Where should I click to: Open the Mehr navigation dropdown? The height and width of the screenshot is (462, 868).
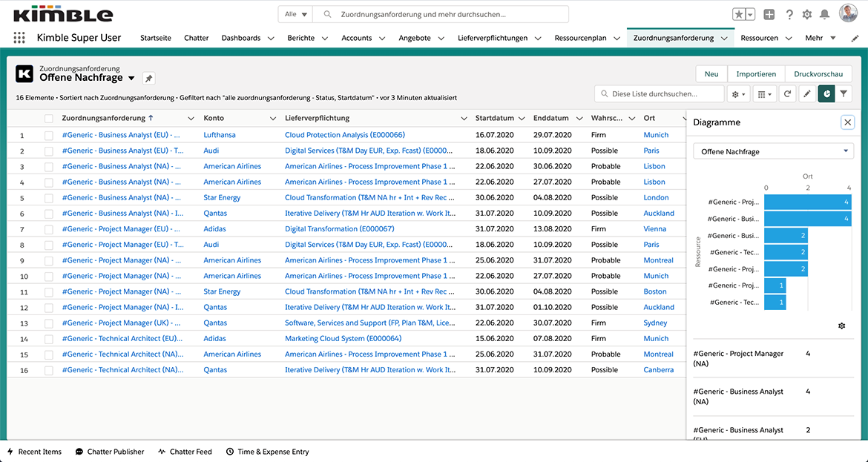[821, 38]
